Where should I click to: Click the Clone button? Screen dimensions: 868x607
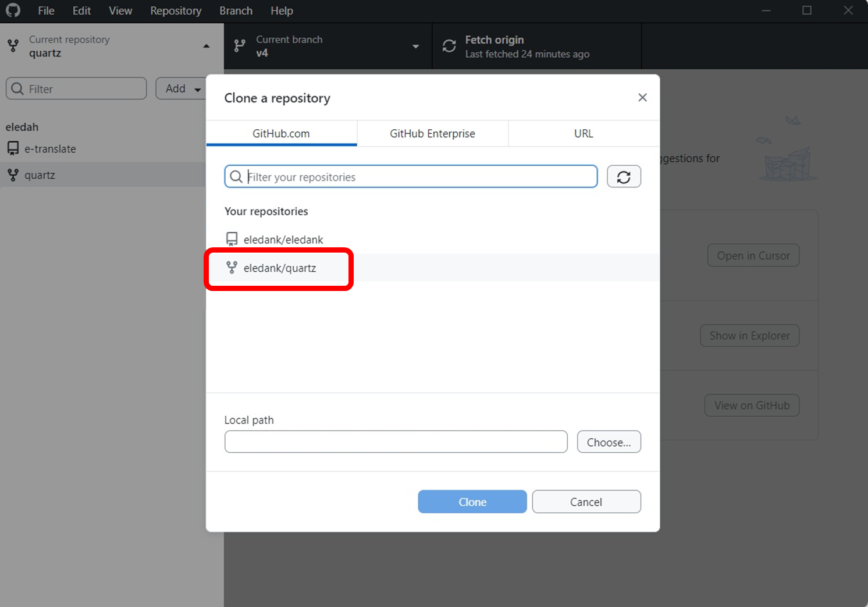[x=472, y=502]
